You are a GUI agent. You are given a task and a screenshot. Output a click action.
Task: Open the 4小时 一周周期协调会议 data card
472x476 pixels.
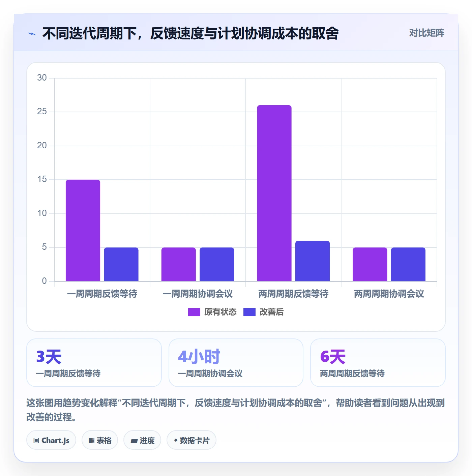coord(236,363)
